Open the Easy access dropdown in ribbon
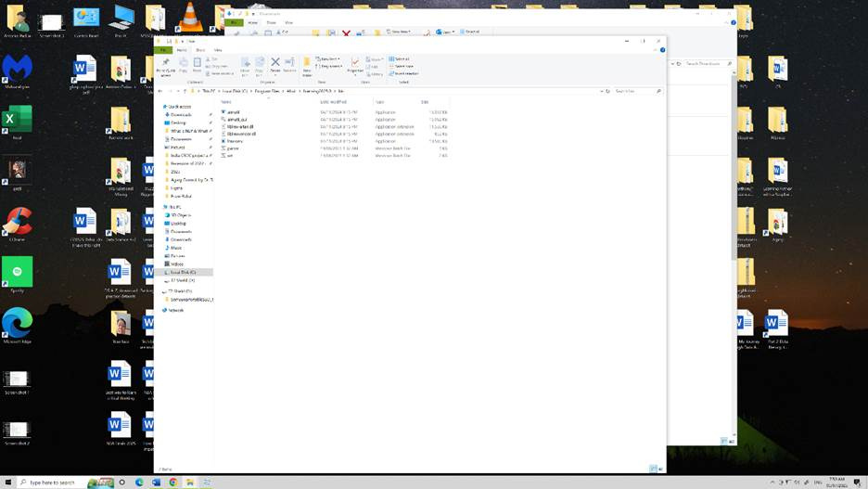868x489 pixels. 329,66
